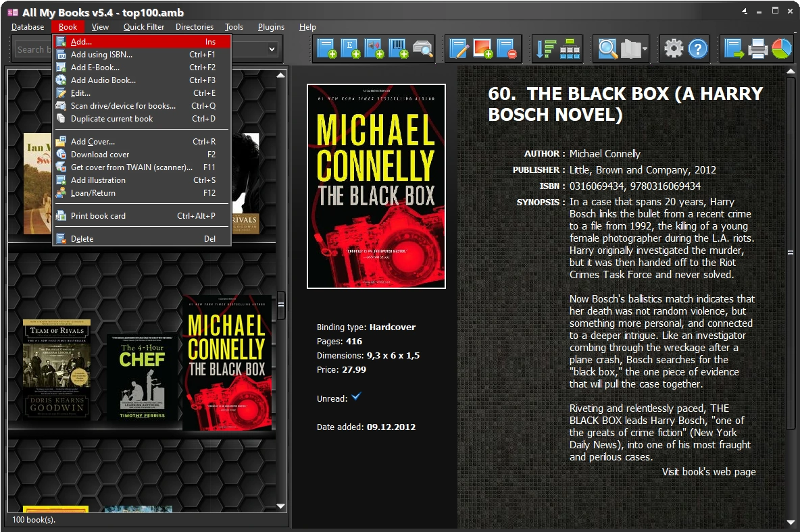Click the barcode Add using ISBN toolbar icon

coord(398,49)
